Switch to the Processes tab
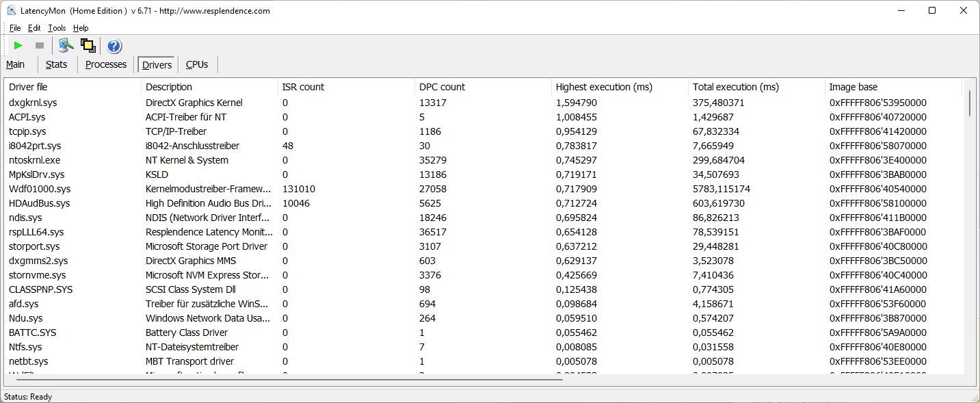The width and height of the screenshot is (980, 403). [x=106, y=64]
